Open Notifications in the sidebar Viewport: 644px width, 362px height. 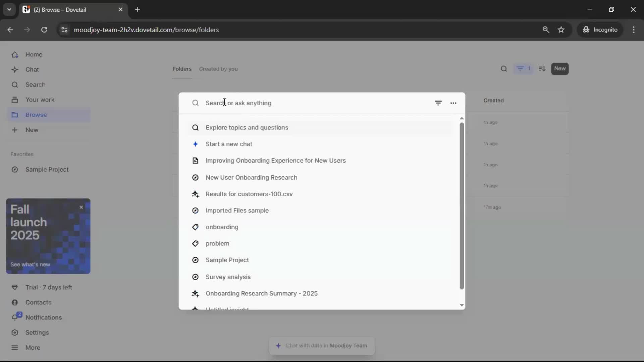pyautogui.click(x=44, y=317)
